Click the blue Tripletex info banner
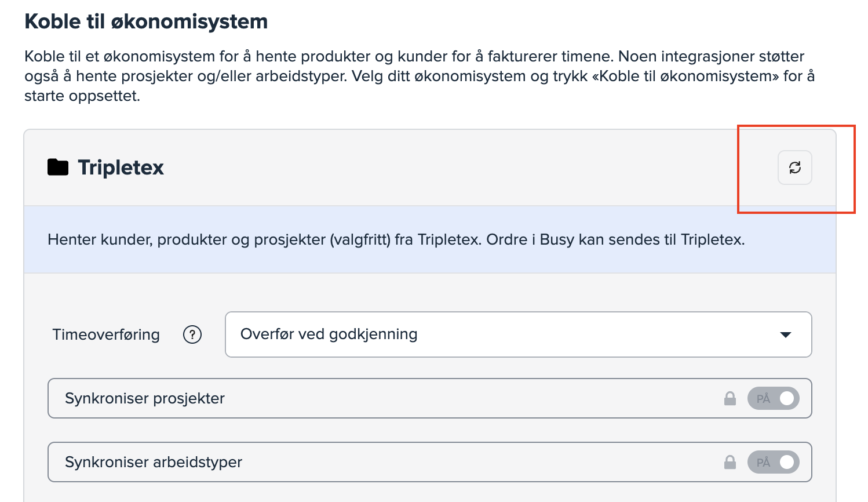This screenshot has height=502, width=868. click(x=430, y=256)
